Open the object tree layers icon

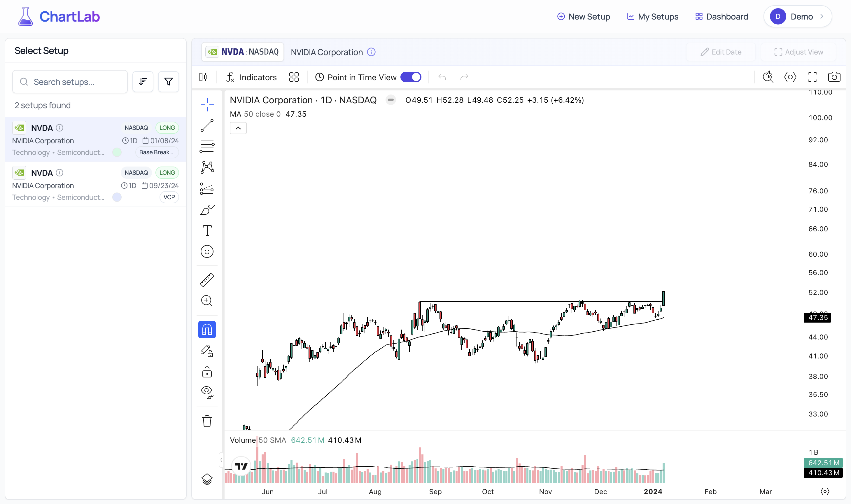click(207, 480)
